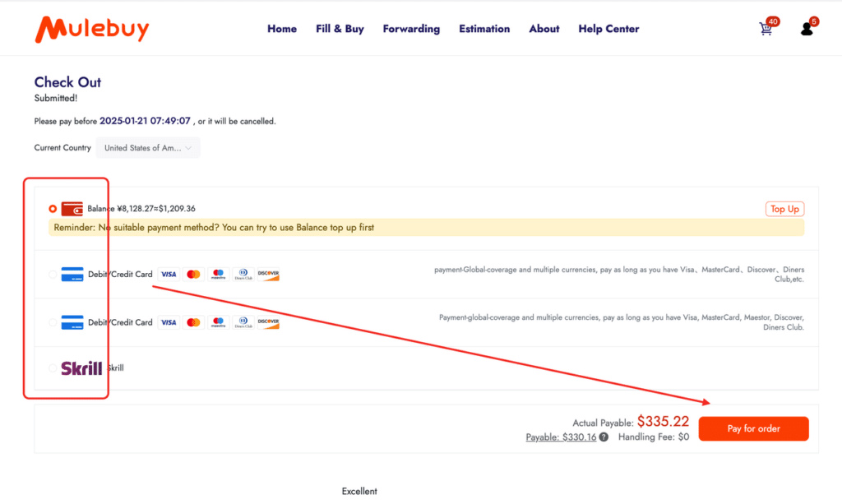Click the Submitted! status text
842x504 pixels.
(56, 98)
